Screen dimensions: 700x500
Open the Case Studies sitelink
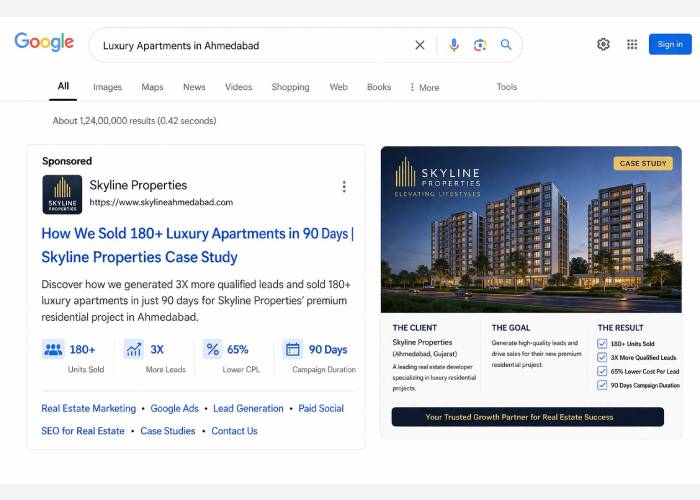[x=168, y=431]
